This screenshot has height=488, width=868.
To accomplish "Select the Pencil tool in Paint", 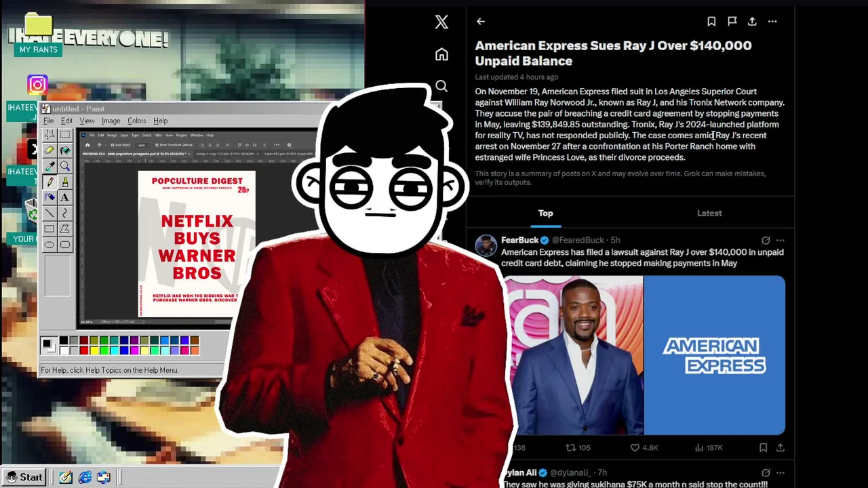I will 50,182.
